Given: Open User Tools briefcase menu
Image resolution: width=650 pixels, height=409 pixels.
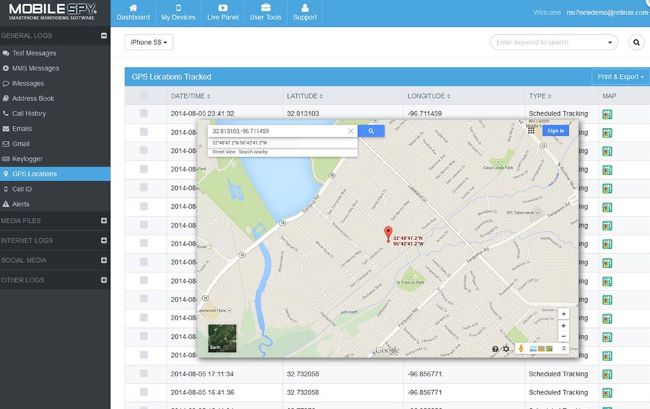Looking at the screenshot, I should (x=265, y=13).
